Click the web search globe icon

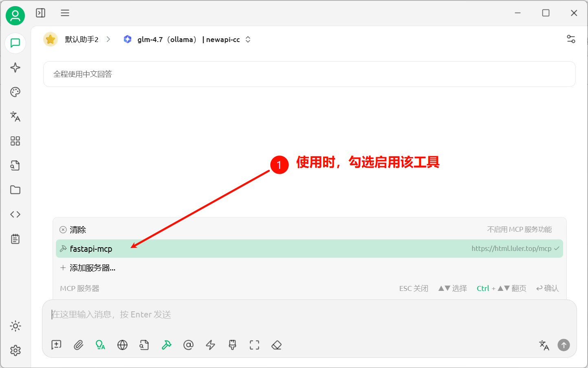tap(122, 345)
